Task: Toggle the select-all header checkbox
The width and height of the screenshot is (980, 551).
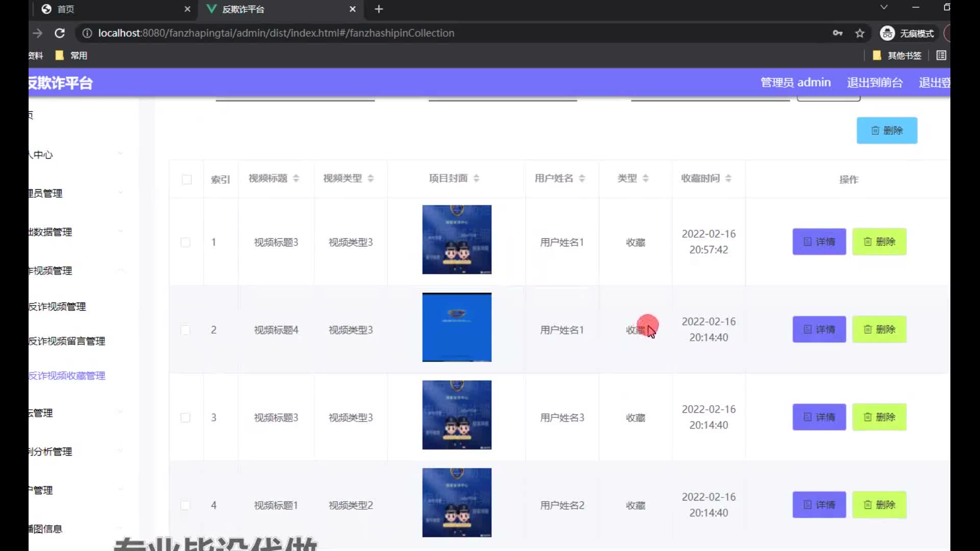Action: click(187, 180)
